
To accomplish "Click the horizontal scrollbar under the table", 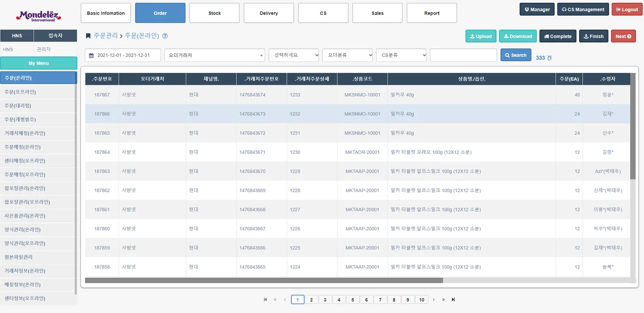I will 264,280.
